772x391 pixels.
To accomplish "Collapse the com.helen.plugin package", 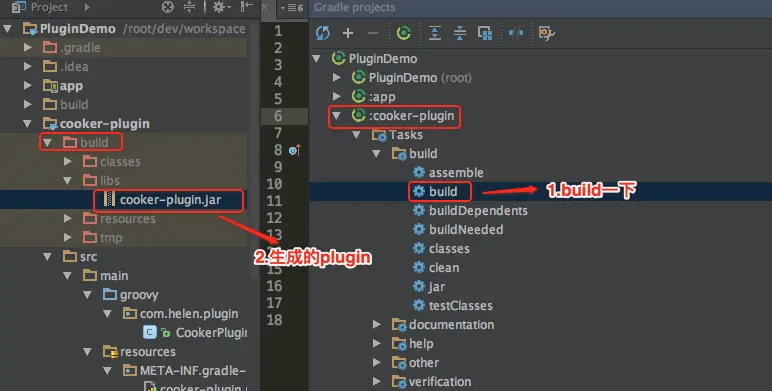I will coord(107,314).
